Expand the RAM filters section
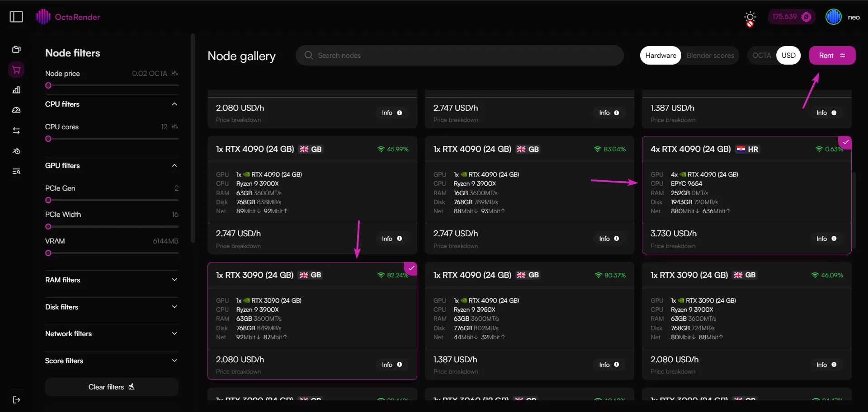Image resolution: width=868 pixels, height=412 pixels. point(175,280)
